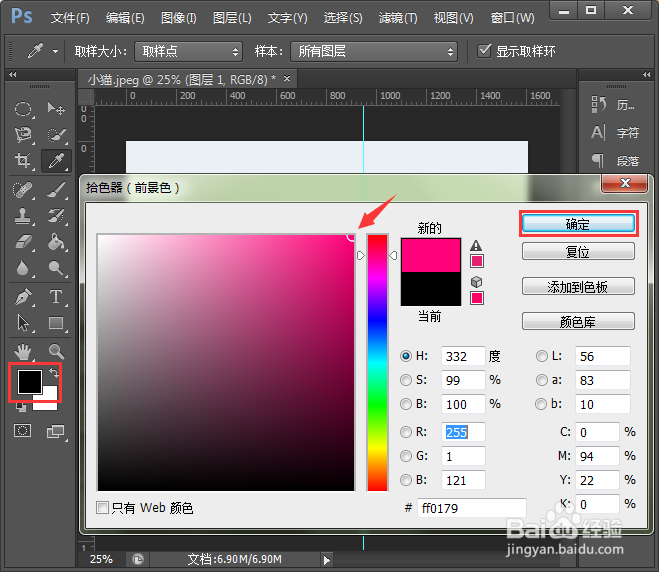Select the Path Selection tool

23,323
